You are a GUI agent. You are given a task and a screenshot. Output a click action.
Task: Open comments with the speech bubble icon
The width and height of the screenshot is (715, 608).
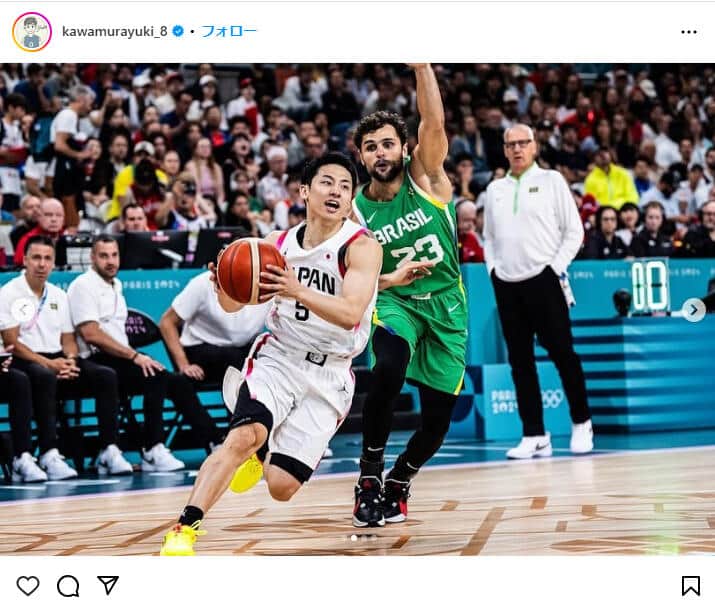pyautogui.click(x=68, y=586)
